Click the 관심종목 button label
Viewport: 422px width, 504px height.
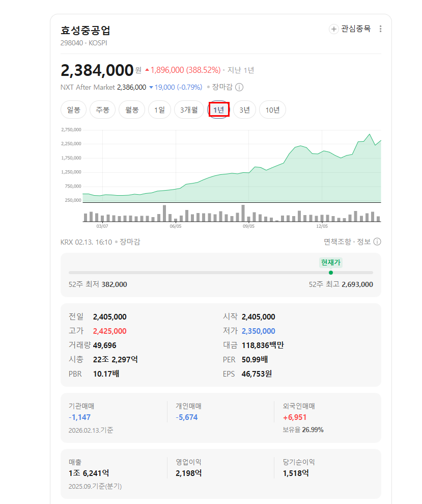tap(356, 29)
